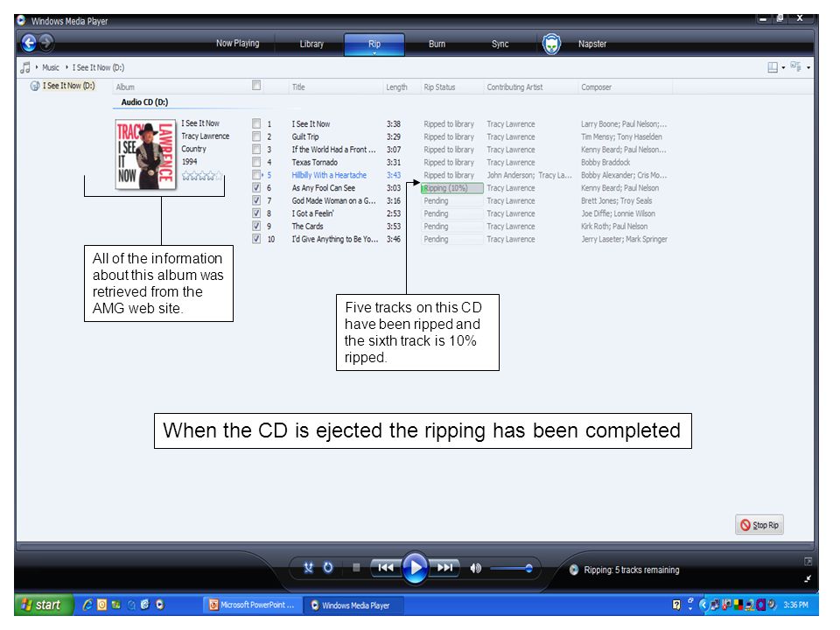Uncheck track 10 I'd Give Anything
Image resolution: width=840 pixels, height=630 pixels.
[256, 240]
